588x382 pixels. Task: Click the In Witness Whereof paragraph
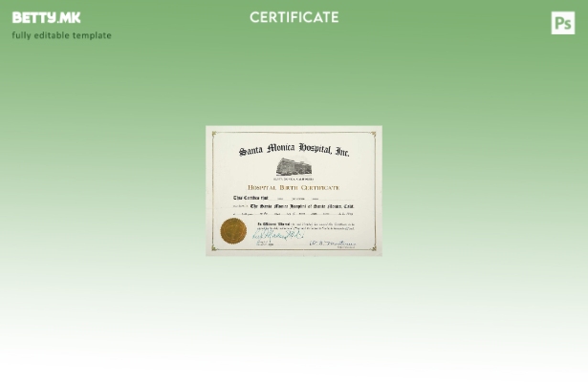pos(304,225)
